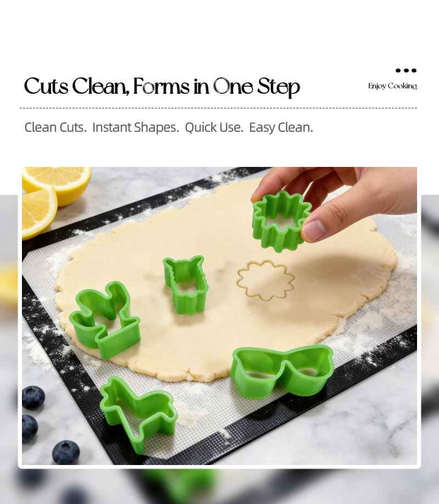The height and width of the screenshot is (504, 439).
Task: Click the thumb fingernail on the hand
Action: (x=314, y=230)
